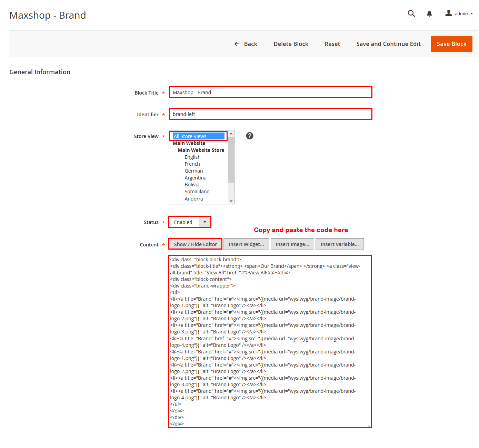Click Show / Hide Editor button
Image resolution: width=479 pixels, height=448 pixels.
coord(195,244)
